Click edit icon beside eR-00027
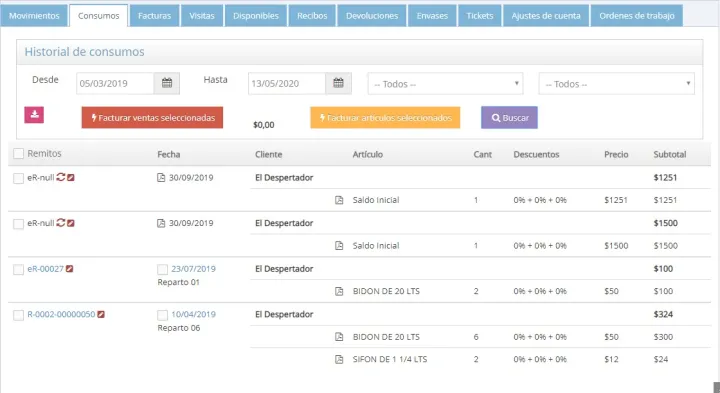The image size is (720, 393). 69,269
